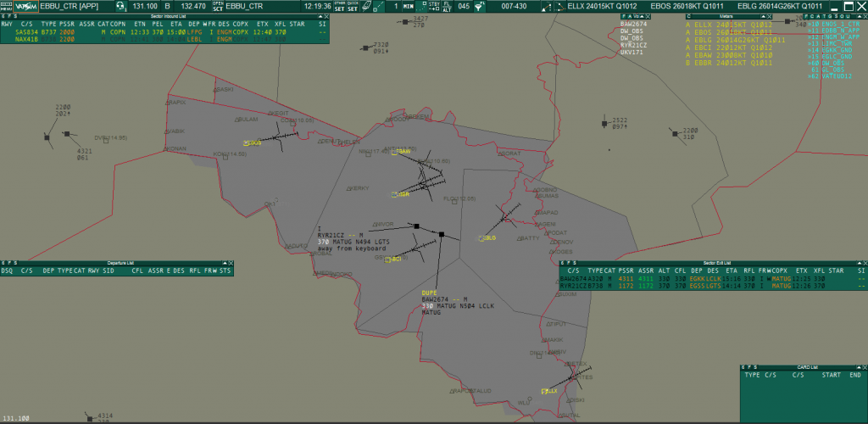
Task: Collapse the Departure List window
Action: click(223, 263)
